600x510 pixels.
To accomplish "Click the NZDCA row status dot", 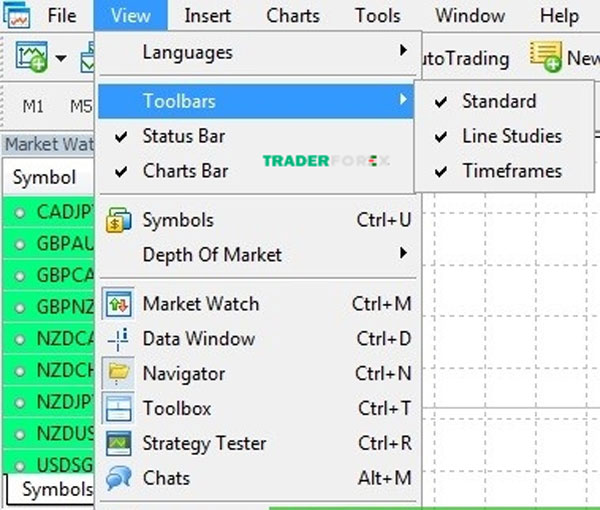I will pos(19,339).
